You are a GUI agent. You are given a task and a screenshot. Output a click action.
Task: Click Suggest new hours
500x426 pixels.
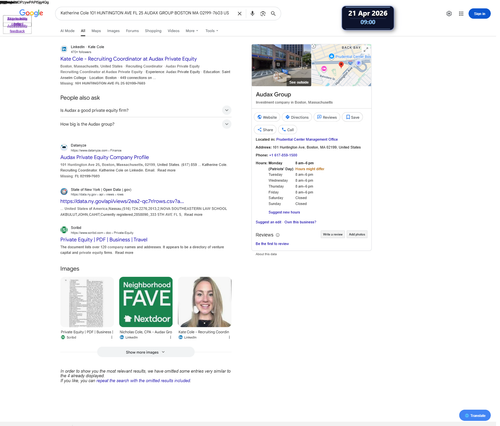pos(284,212)
